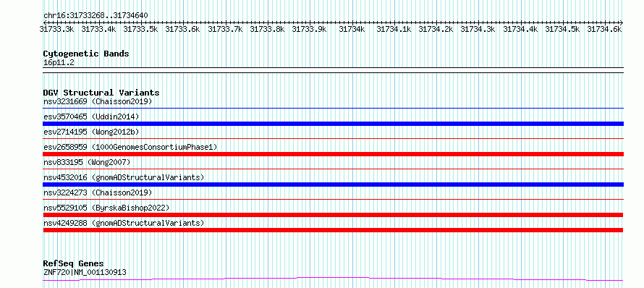Click the chr16:31733268..31734640 region label
The width and height of the screenshot is (644, 288).
tap(96, 16)
